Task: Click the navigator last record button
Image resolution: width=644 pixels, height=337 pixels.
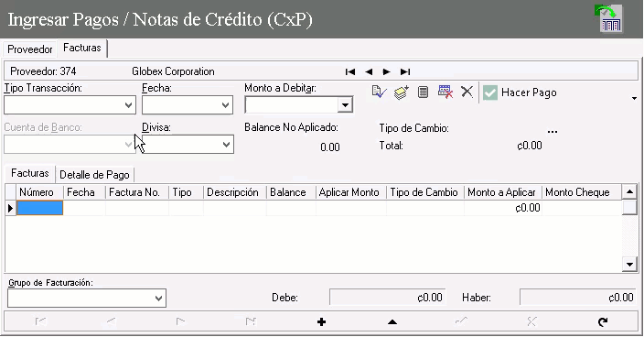Action: coord(251,321)
